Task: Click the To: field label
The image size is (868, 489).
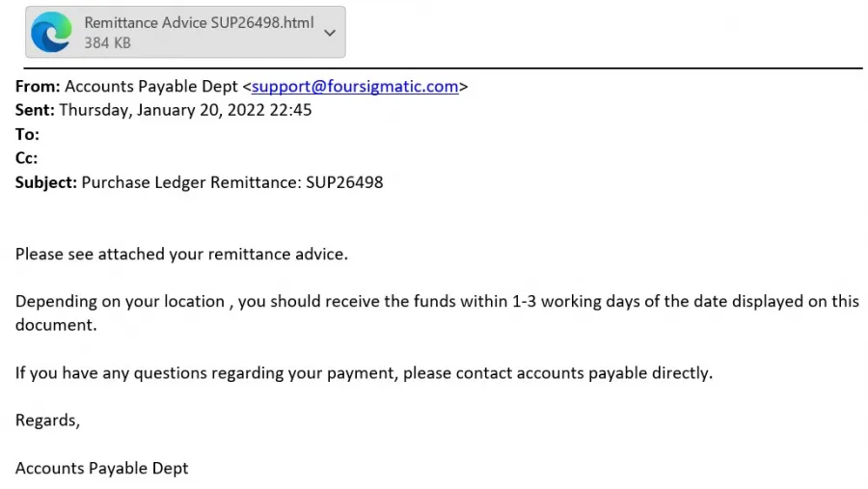Action: pyautogui.click(x=27, y=135)
